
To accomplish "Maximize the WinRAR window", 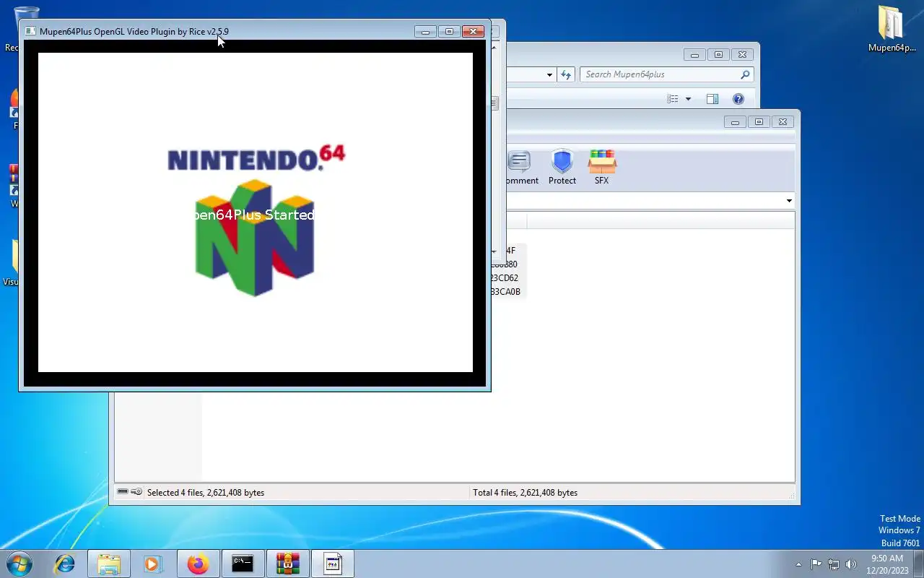I will click(x=759, y=122).
